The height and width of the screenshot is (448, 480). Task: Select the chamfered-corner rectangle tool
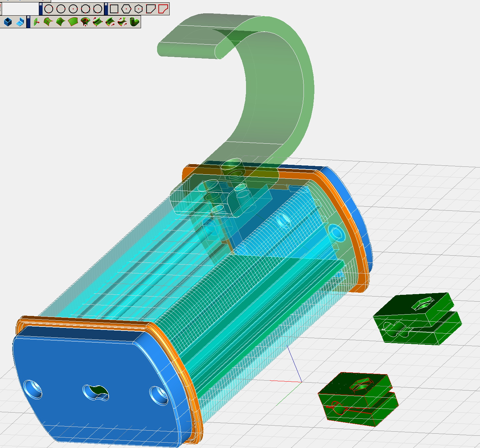tap(151, 9)
